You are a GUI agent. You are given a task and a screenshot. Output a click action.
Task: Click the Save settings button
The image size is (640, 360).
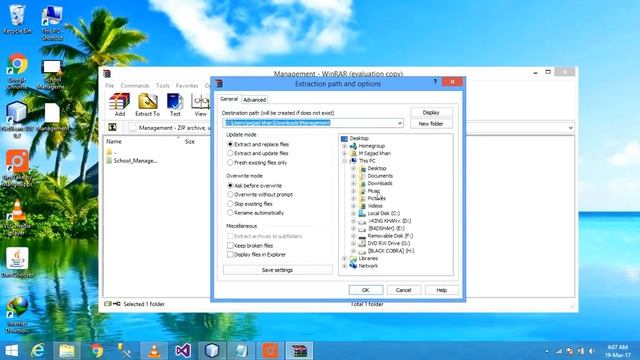click(x=277, y=270)
